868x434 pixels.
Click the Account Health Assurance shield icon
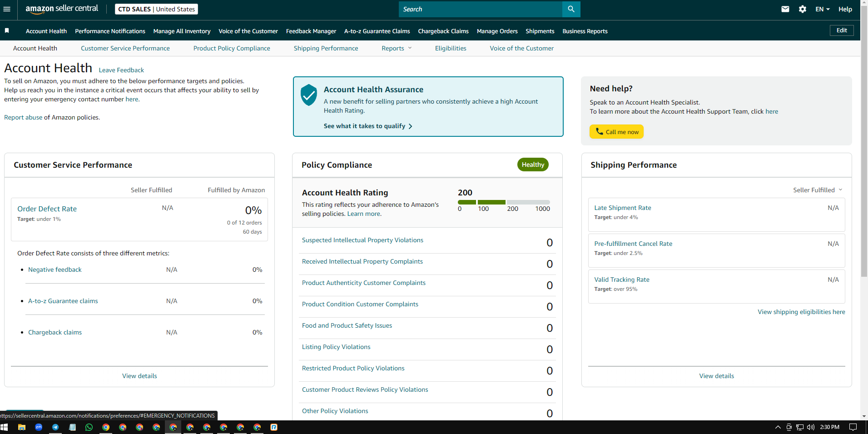pyautogui.click(x=309, y=95)
